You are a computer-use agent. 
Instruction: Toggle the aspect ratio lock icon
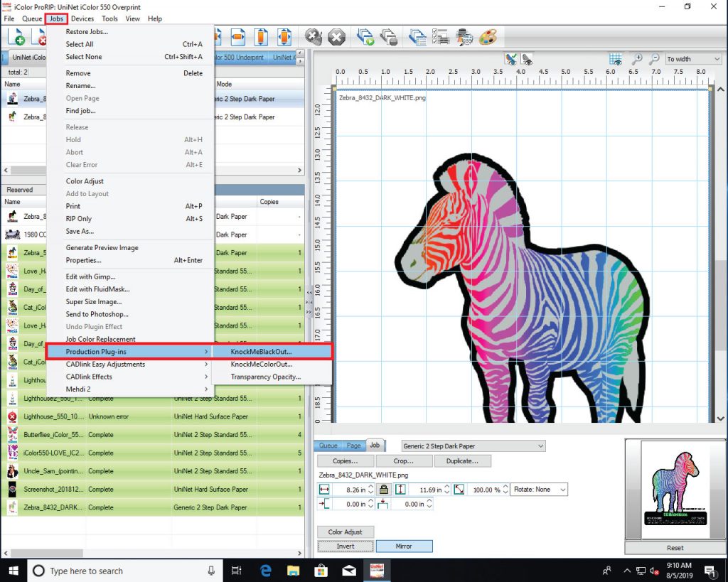coord(383,489)
